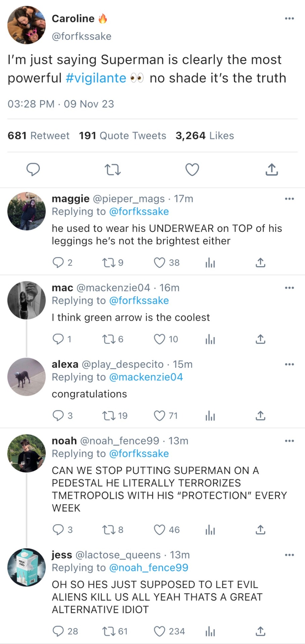Open the #vigilante hashtag link
This screenshot has height=644, width=305.
point(96,78)
